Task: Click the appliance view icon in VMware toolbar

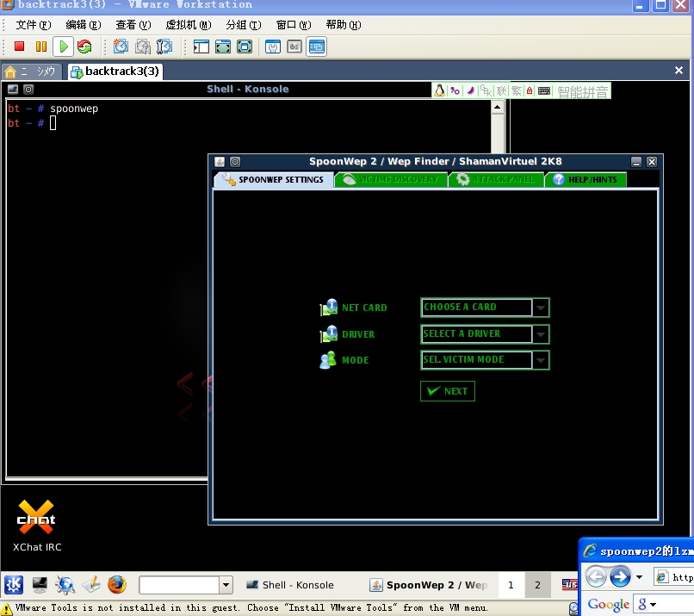Action: tap(294, 47)
